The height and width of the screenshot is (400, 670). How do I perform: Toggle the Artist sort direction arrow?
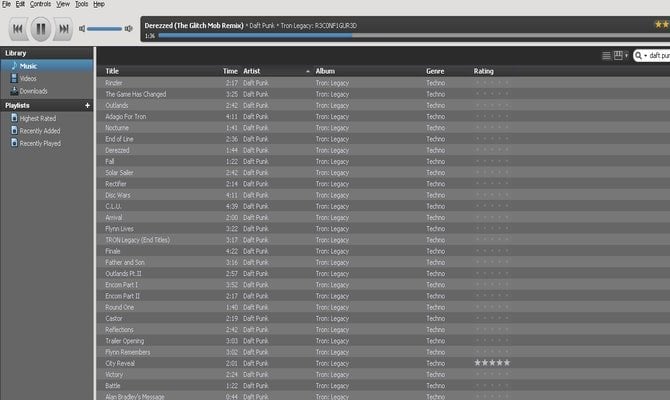[x=308, y=71]
